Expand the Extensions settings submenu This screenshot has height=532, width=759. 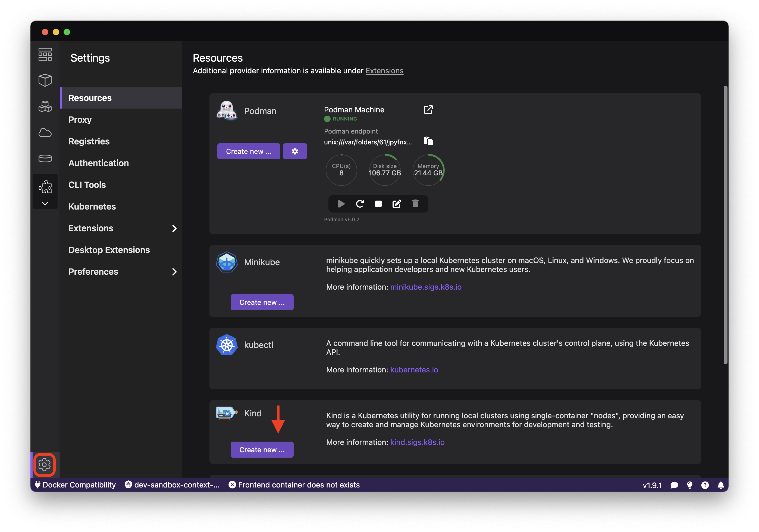121,228
